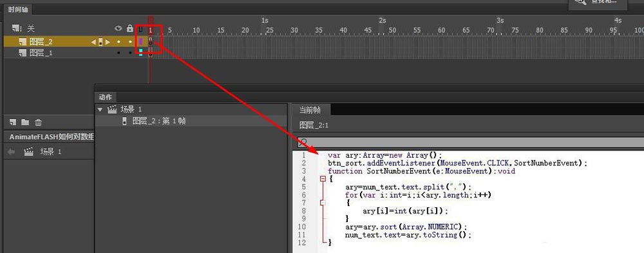Toggle visibility dot of 图层_1
The height and width of the screenshot is (253, 644).
118,53
